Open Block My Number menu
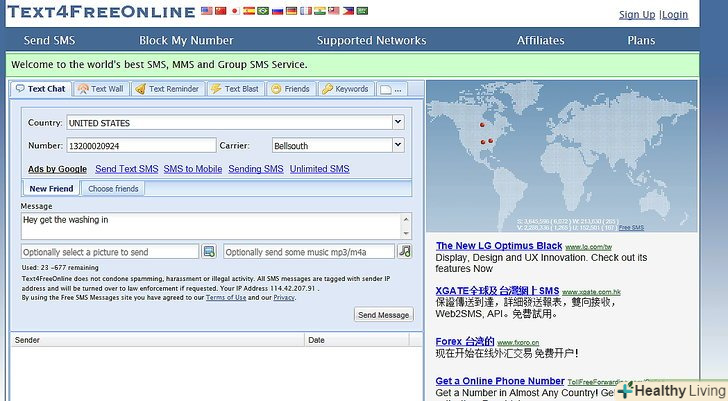 coord(186,41)
